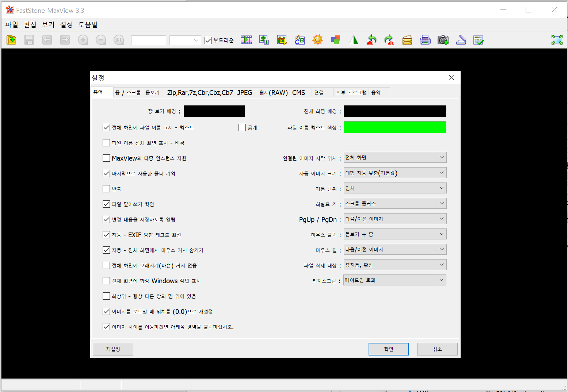The width and height of the screenshot is (568, 392).
Task: Toggle 파일 덮어쓰기 확인 checkbox
Action: (x=106, y=204)
